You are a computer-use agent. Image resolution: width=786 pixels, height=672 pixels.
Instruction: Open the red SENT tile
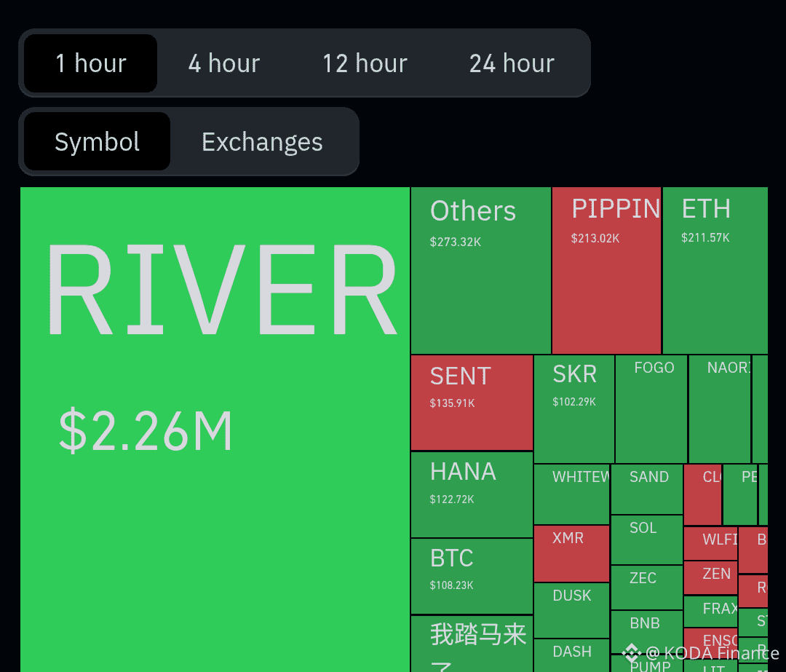(472, 403)
